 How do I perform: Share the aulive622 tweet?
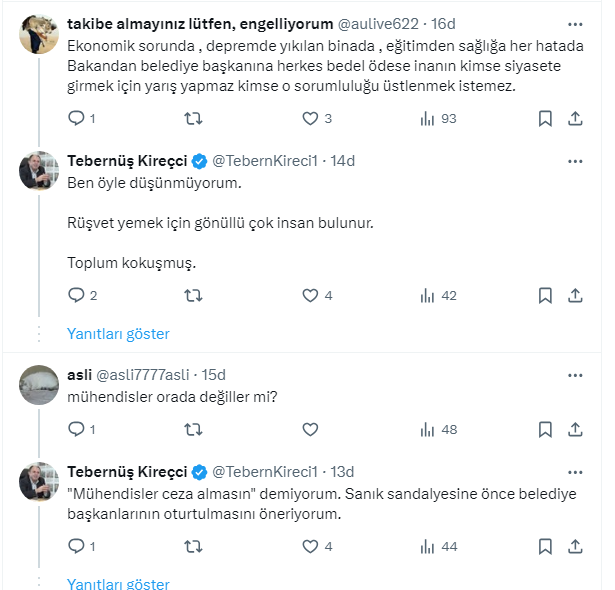575,118
